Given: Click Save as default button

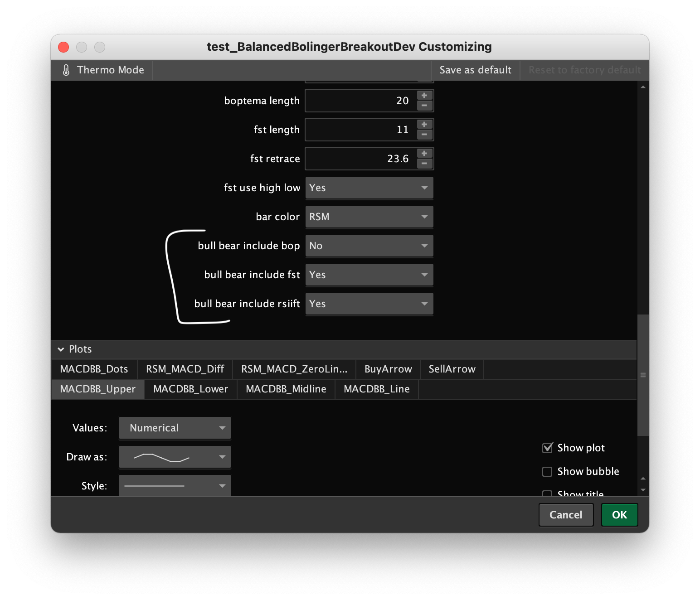Looking at the screenshot, I should click(x=475, y=70).
